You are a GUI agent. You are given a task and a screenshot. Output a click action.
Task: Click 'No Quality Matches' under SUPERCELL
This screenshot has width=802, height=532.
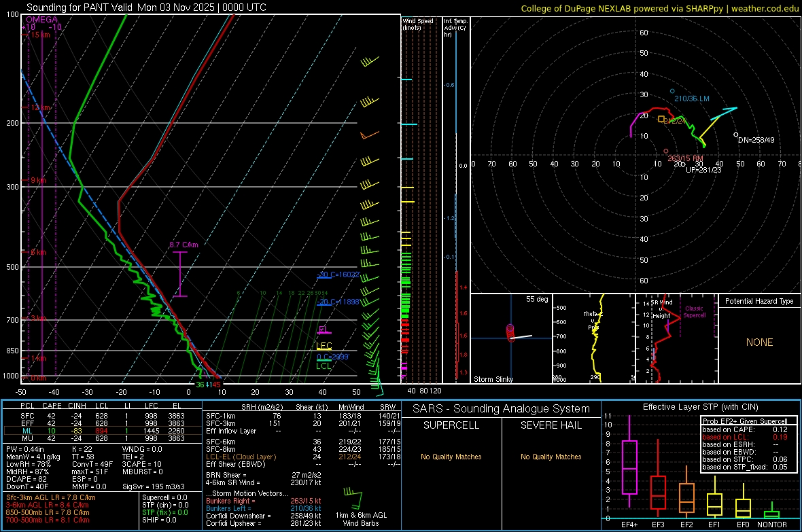(x=451, y=457)
